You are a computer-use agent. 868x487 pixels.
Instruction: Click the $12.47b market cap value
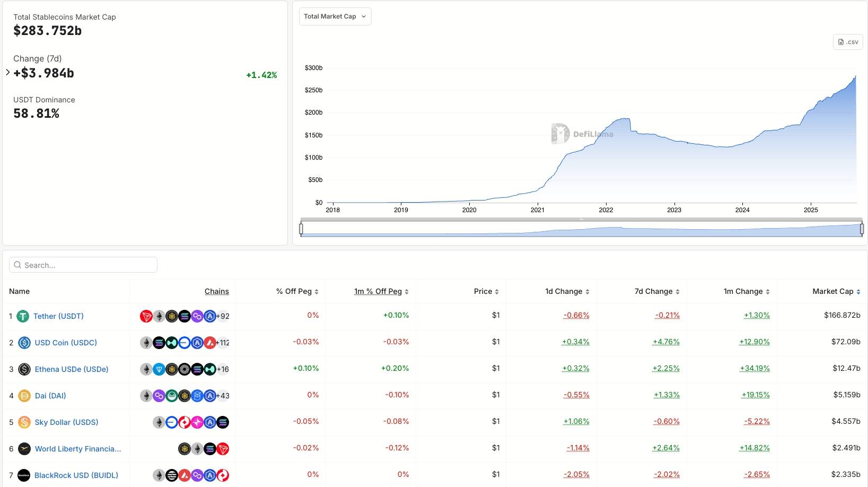pos(846,368)
